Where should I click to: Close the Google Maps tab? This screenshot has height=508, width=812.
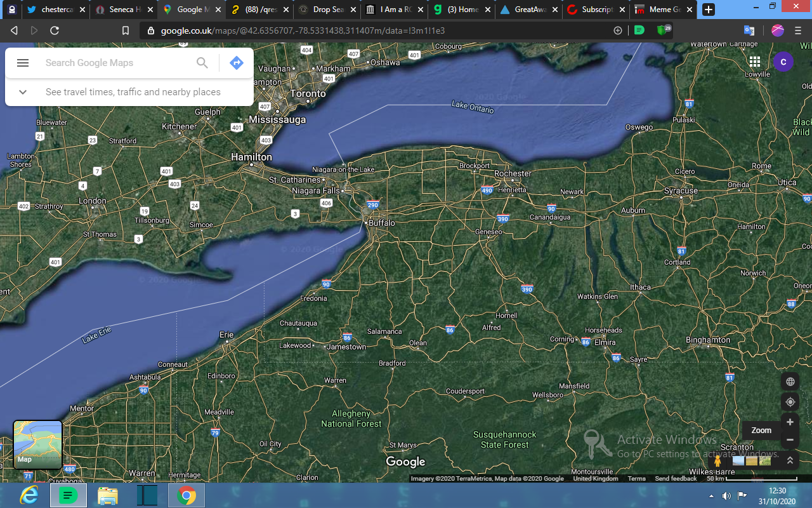click(218, 10)
